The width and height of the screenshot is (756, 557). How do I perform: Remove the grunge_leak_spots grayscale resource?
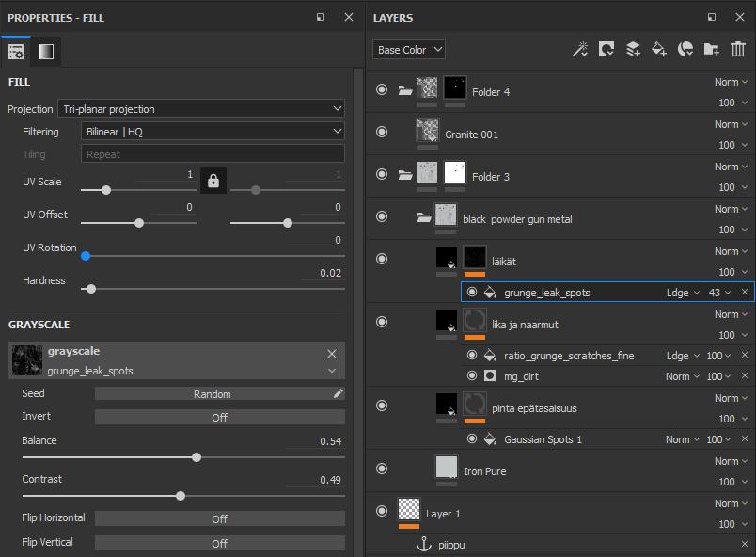(332, 354)
